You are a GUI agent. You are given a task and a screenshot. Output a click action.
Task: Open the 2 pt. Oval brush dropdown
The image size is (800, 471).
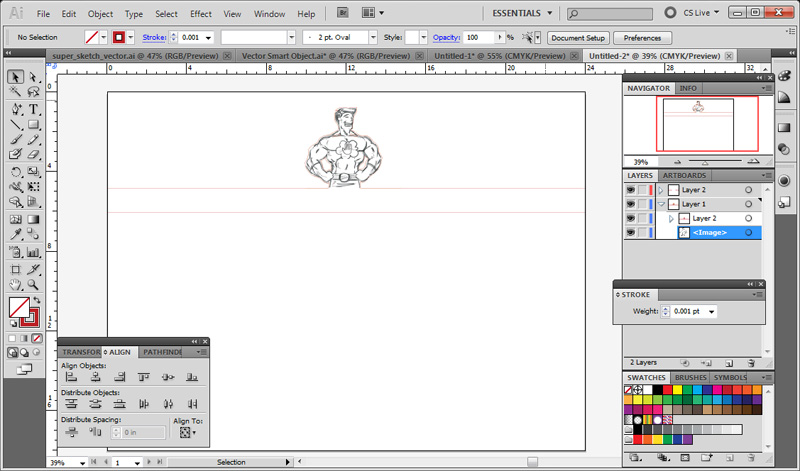click(373, 38)
